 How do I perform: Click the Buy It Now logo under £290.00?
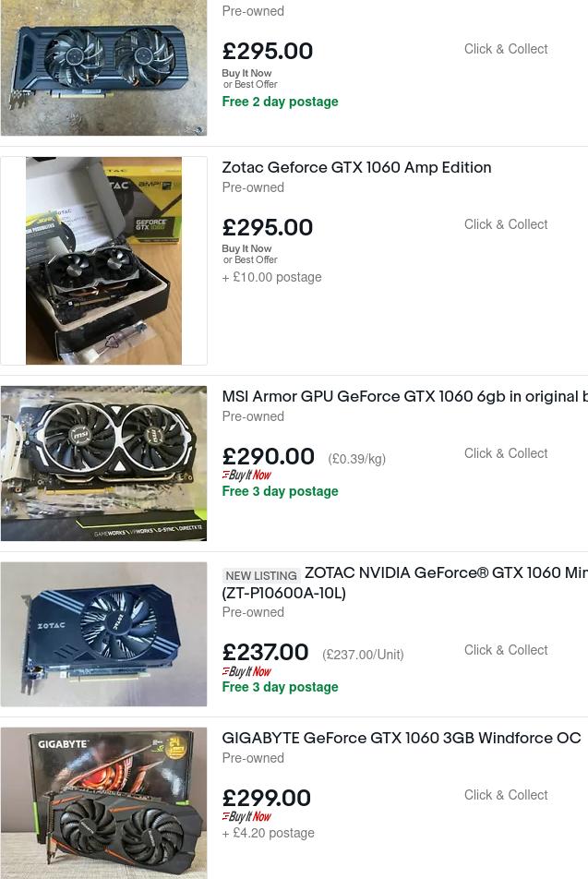point(246,476)
